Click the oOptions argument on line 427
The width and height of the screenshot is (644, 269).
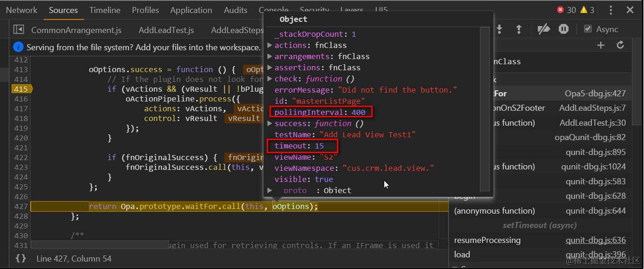pos(290,206)
